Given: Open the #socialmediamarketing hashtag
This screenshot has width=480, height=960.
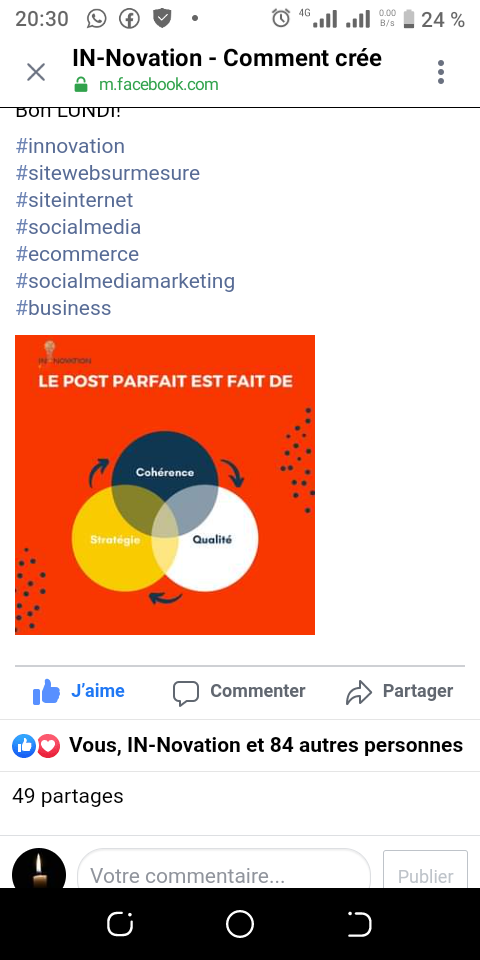Looking at the screenshot, I should (x=126, y=281).
